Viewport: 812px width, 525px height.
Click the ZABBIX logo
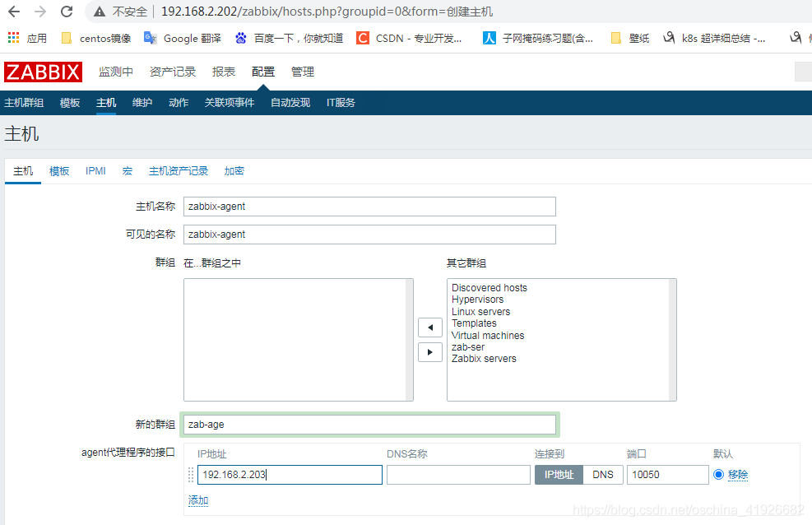(43, 72)
